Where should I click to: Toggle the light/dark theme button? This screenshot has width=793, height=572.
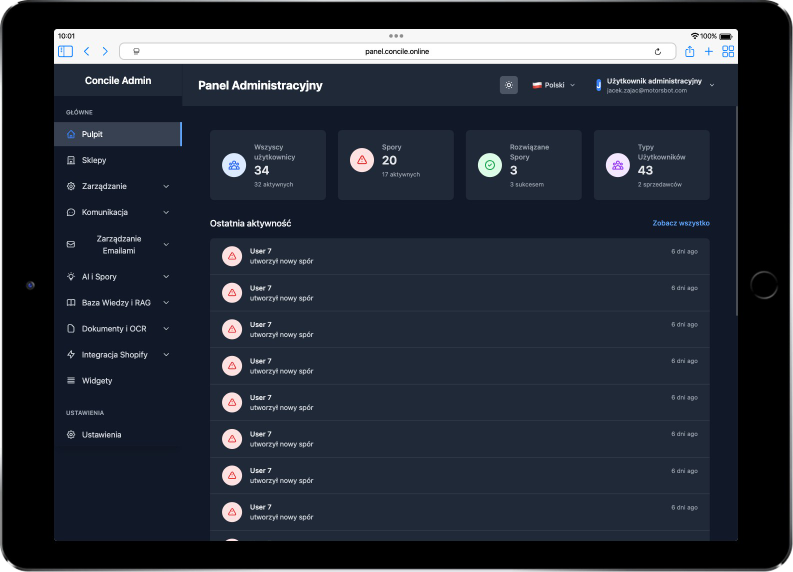[x=509, y=85]
